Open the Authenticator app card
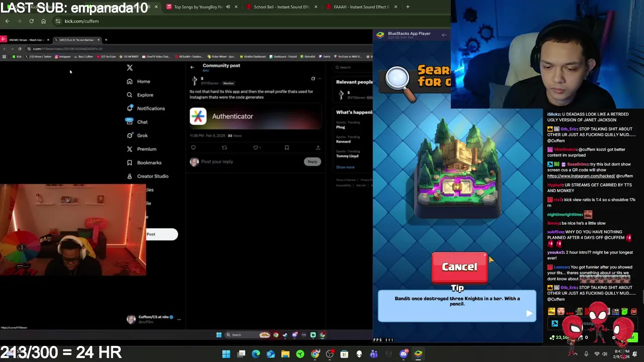This screenshot has height=362, width=644. pos(255,116)
